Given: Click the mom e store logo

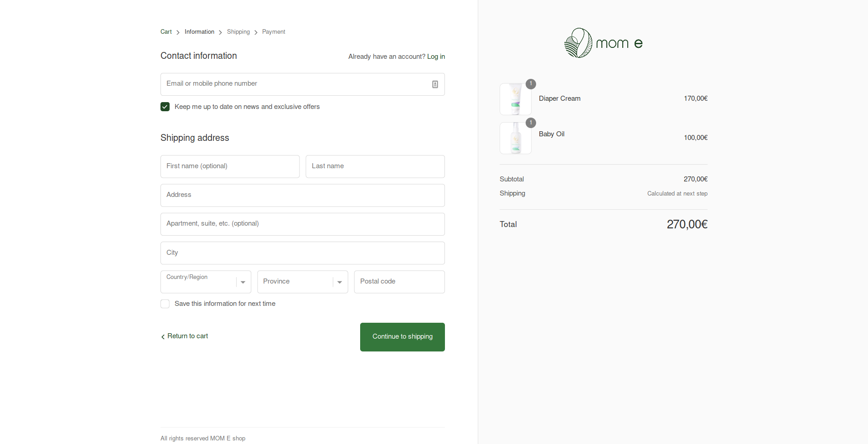Looking at the screenshot, I should click(603, 42).
